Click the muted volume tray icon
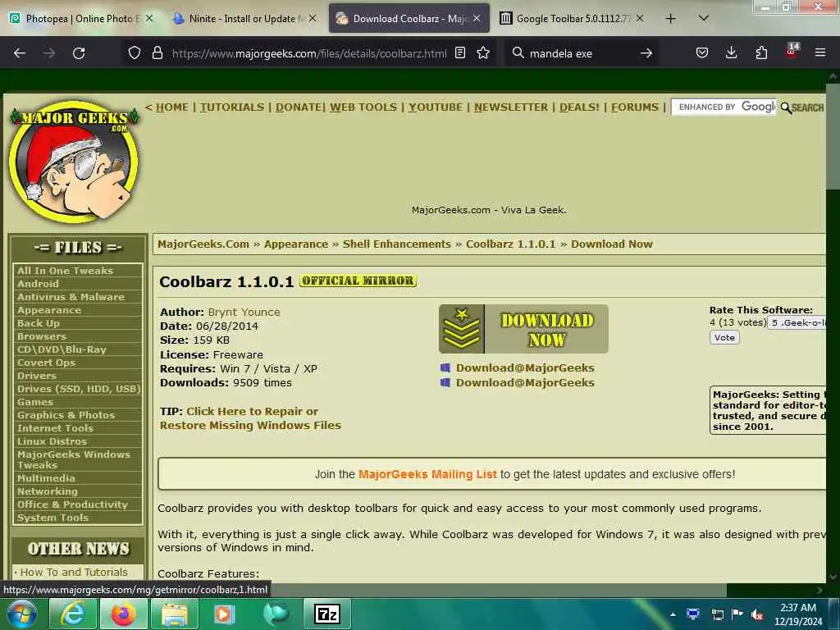Image resolution: width=840 pixels, height=630 pixels. pyautogui.click(x=757, y=614)
